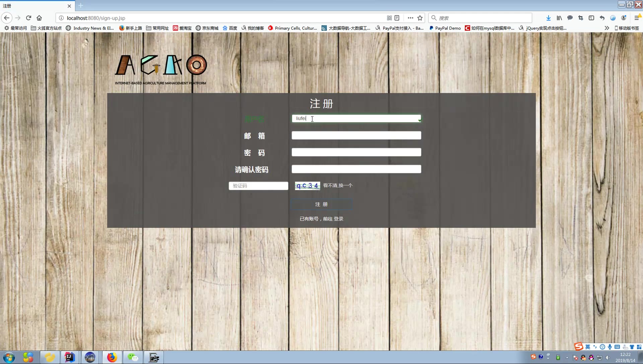Open Sogou IME emoji smiley panel
This screenshot has width=643, height=364.
tap(602, 347)
